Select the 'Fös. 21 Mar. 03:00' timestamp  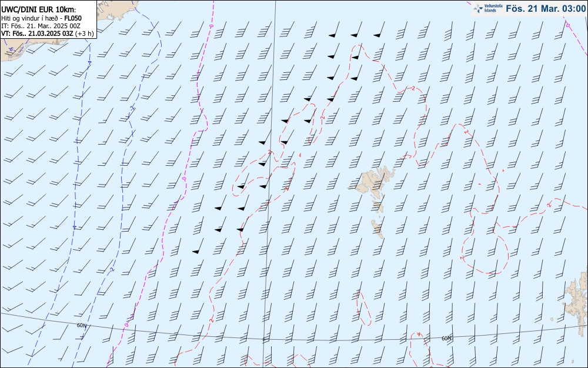pyautogui.click(x=546, y=8)
